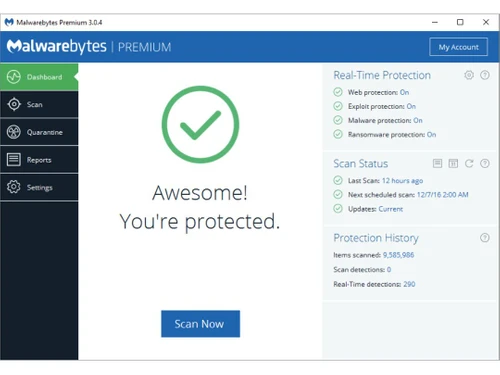Open scan scheduler calendar icon
Viewport: 500px width, 375px height.
point(453,163)
